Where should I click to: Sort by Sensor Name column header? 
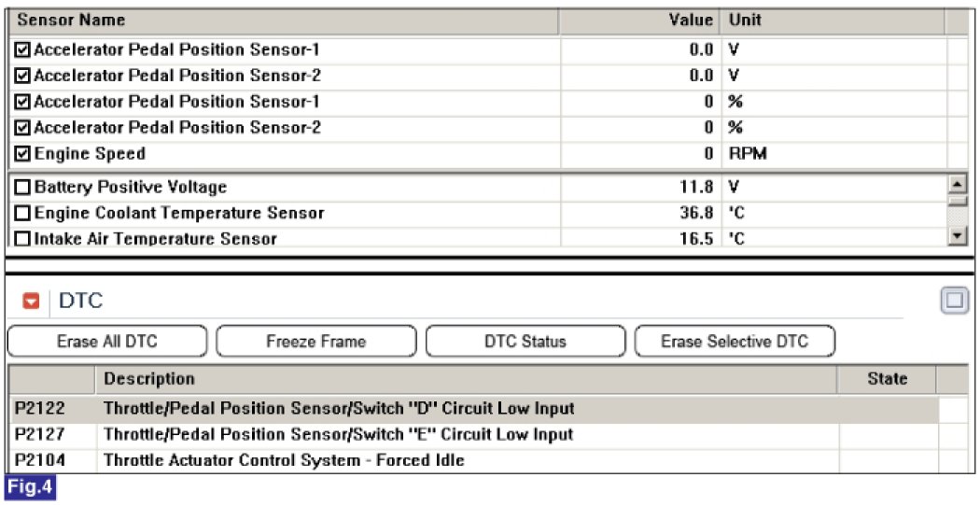point(285,21)
